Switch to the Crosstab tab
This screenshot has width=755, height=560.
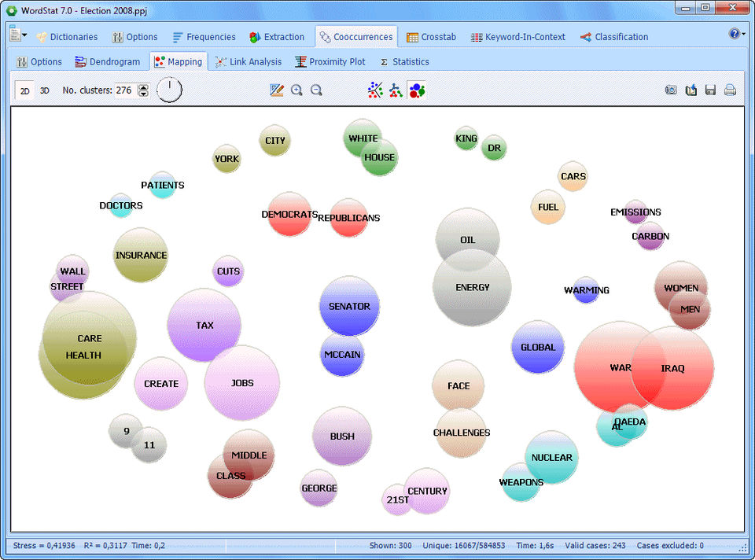pyautogui.click(x=432, y=37)
